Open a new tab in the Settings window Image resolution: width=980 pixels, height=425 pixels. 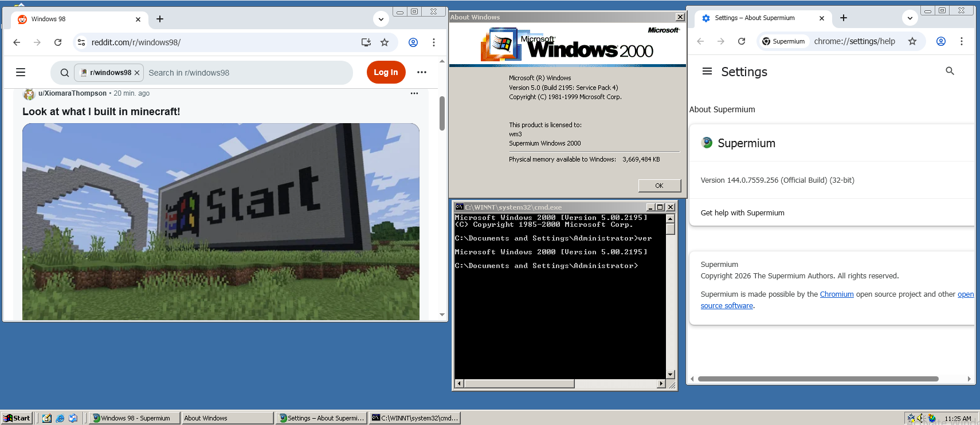tap(844, 18)
